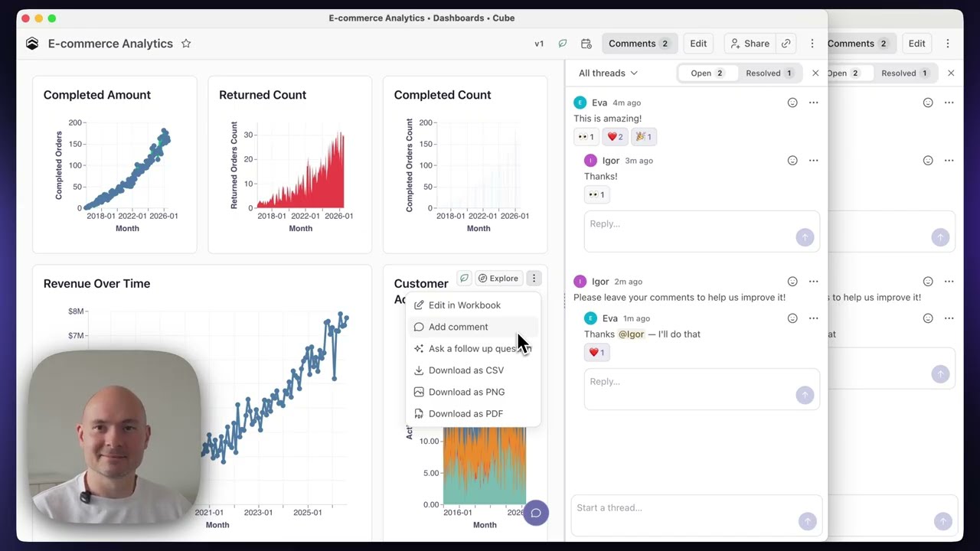Select the Resolved tab in the background window
The width and height of the screenshot is (980, 551).
point(905,73)
